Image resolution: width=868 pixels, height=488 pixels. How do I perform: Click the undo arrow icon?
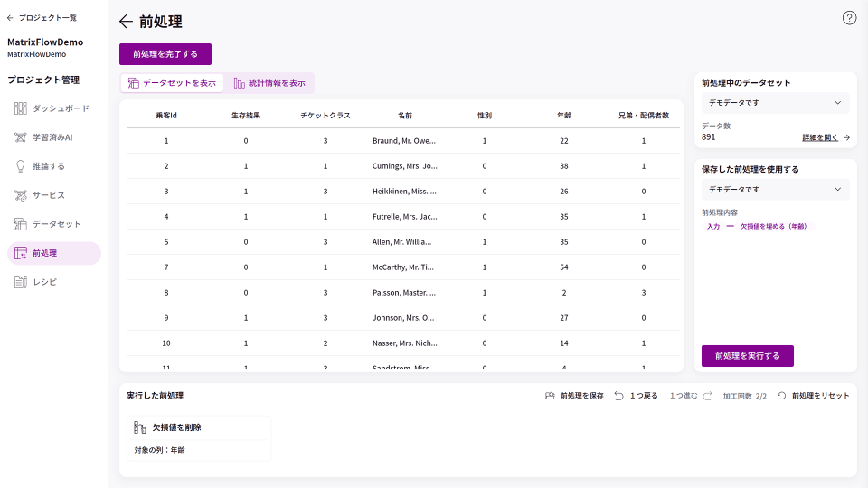618,396
